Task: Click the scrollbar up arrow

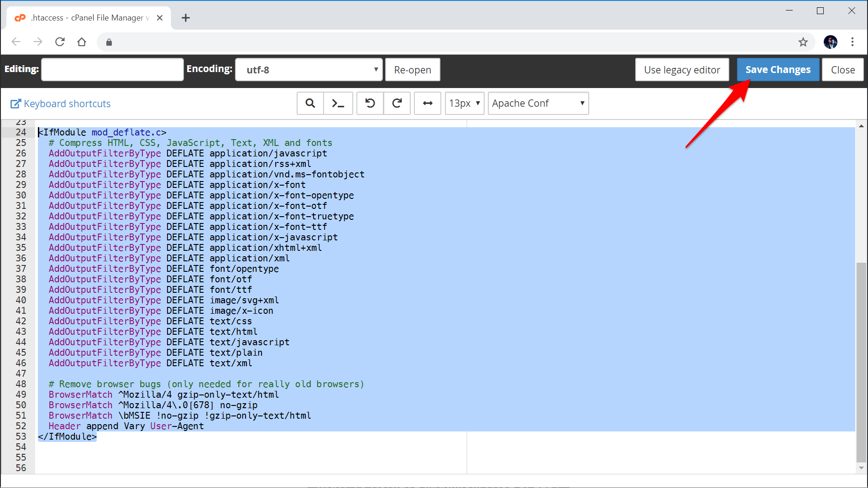Action: [861, 125]
